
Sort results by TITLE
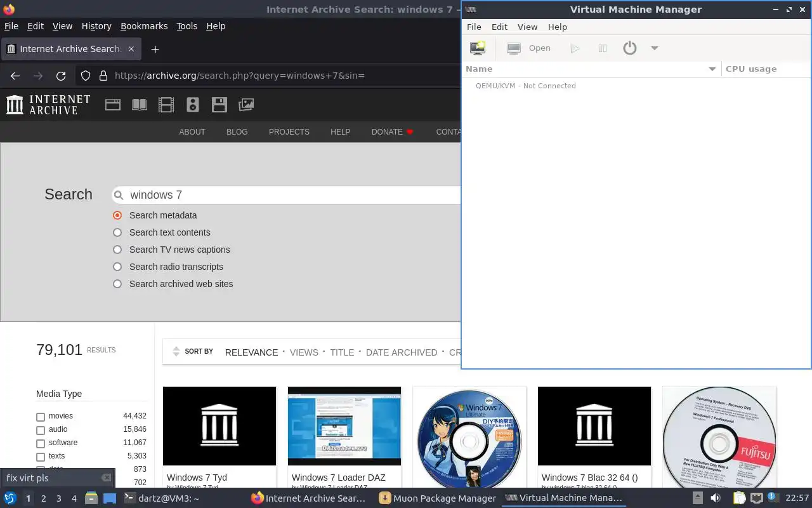point(342,352)
